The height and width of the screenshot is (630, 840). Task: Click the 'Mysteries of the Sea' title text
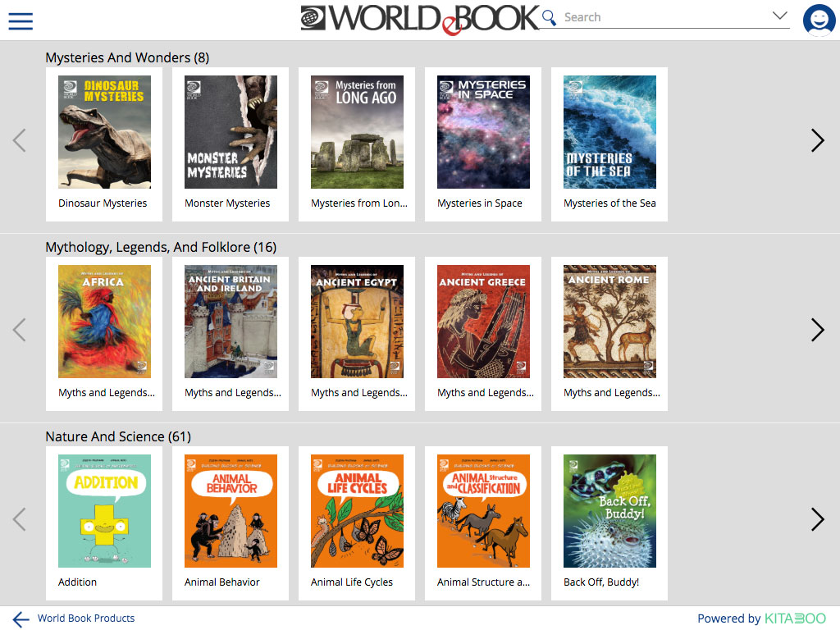609,203
